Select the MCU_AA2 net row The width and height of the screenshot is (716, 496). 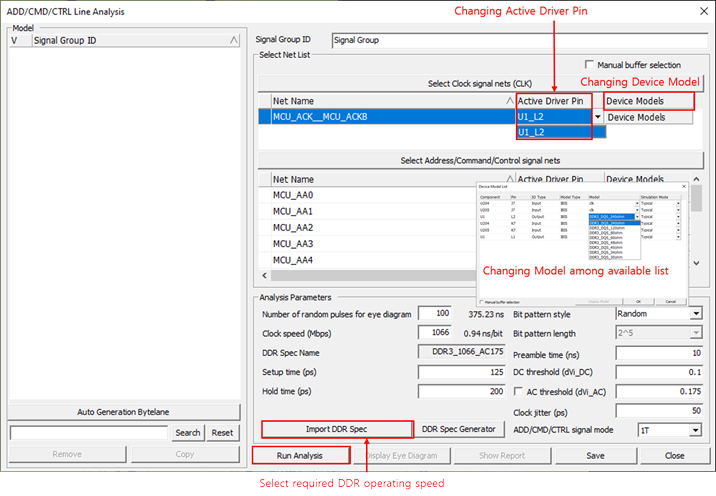pyautogui.click(x=293, y=228)
